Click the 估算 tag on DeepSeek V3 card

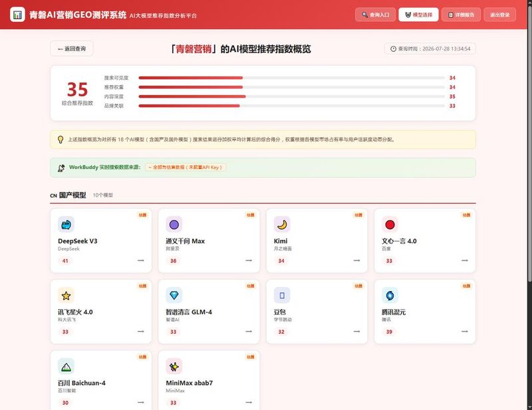[143, 215]
